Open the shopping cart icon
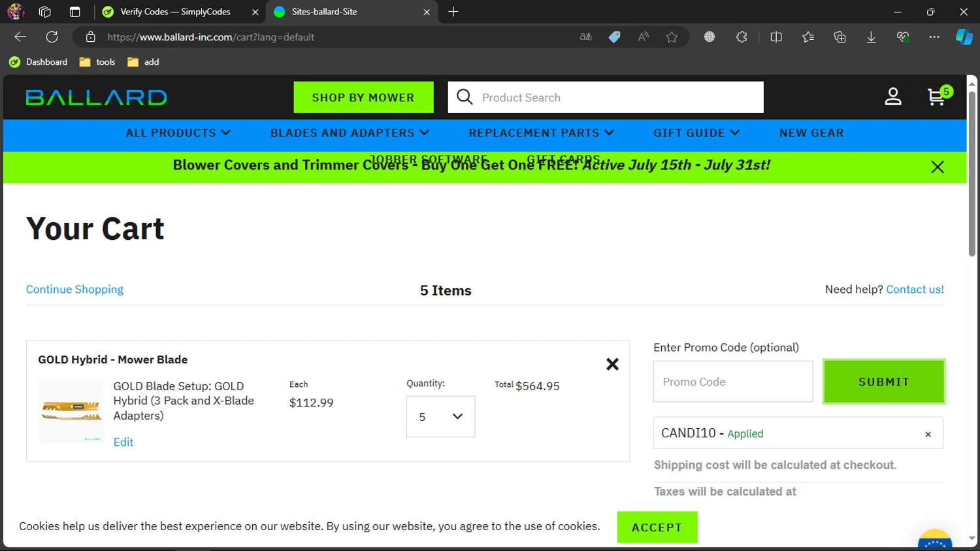Screen dimensions: 980x551 point(937,97)
